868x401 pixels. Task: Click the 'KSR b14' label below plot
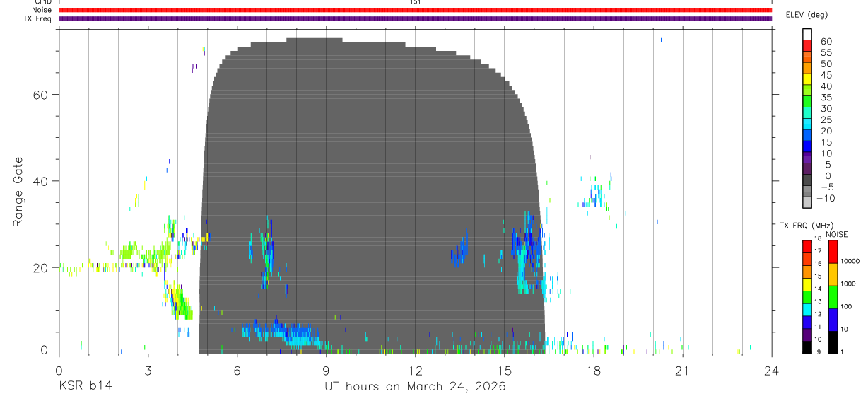pos(86,386)
